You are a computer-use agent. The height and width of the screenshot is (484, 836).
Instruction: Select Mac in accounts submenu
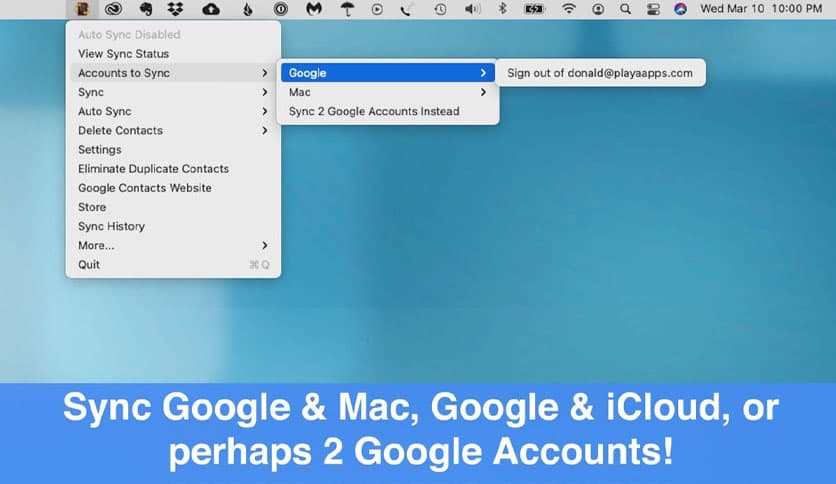[388, 92]
